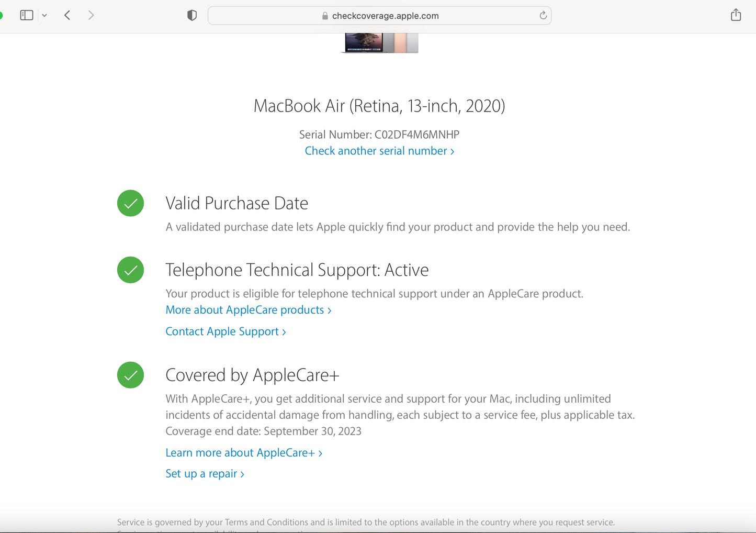This screenshot has width=756, height=533.
Task: Open Check another serial number link
Action: tap(379, 151)
